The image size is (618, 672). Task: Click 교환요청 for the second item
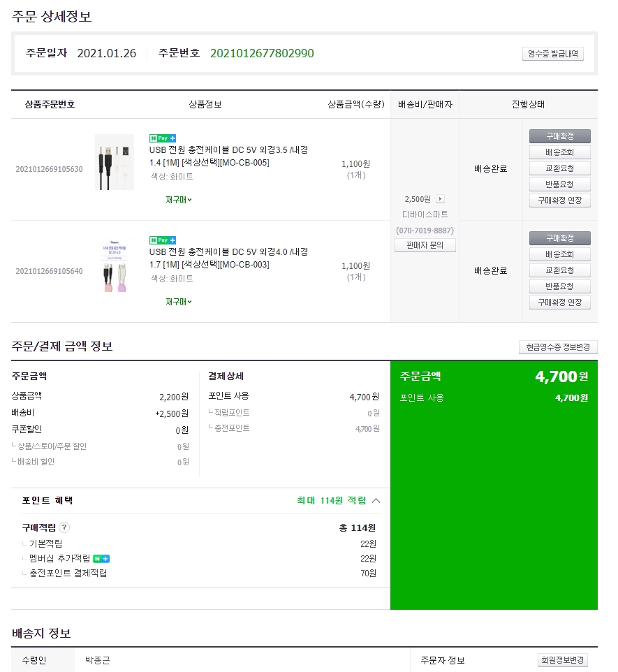click(559, 270)
